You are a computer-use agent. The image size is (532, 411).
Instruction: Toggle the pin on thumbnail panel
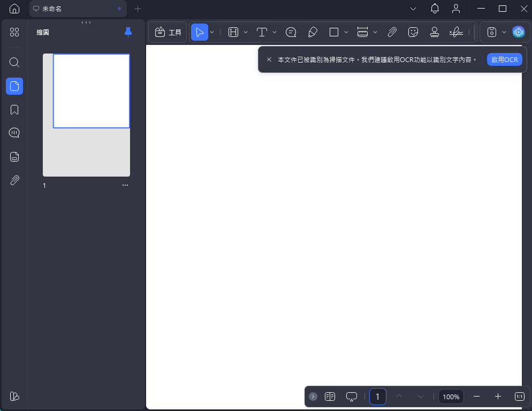coord(128,32)
